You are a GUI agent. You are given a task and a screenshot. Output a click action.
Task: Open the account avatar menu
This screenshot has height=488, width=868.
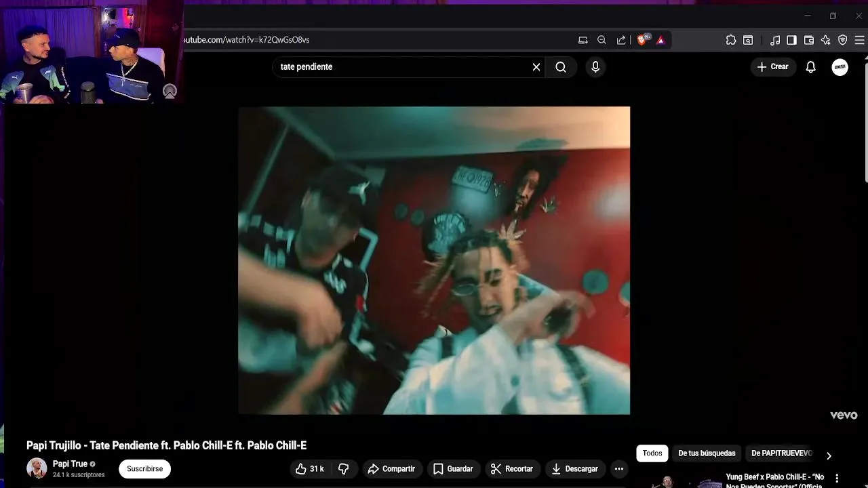point(840,67)
